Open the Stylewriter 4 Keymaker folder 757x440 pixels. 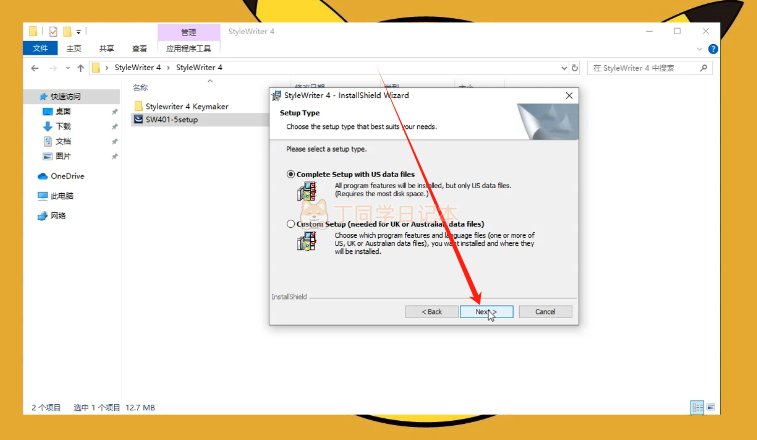click(187, 106)
